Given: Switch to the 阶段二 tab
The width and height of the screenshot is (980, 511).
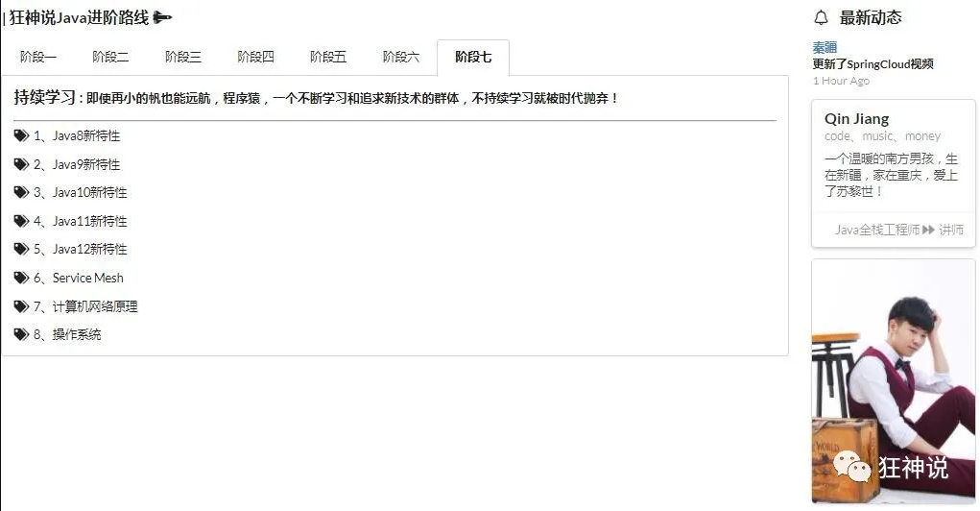Looking at the screenshot, I should (x=110, y=57).
